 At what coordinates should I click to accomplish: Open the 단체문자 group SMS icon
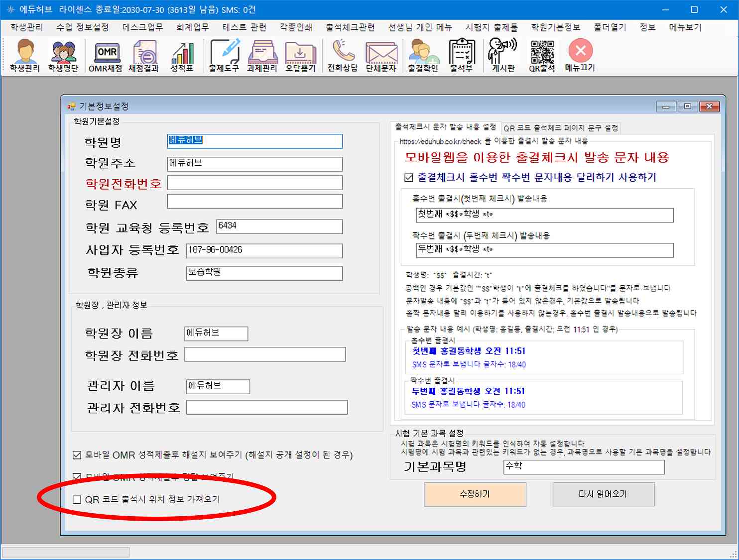click(381, 56)
